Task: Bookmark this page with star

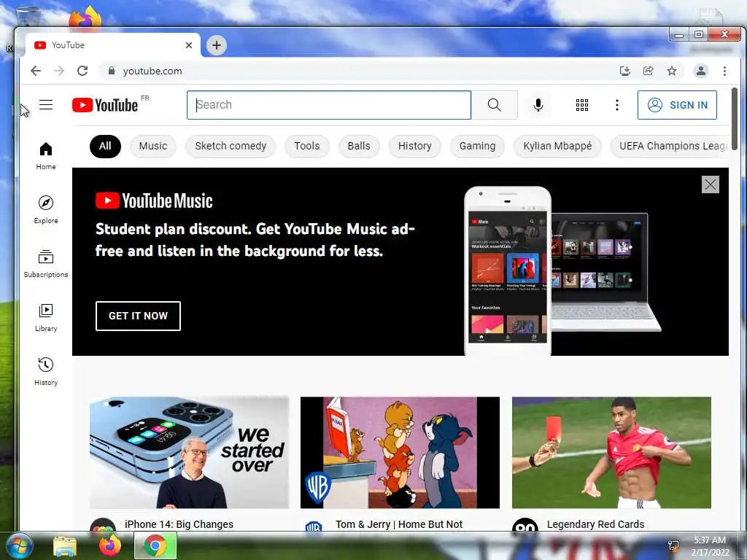Action: tap(672, 71)
